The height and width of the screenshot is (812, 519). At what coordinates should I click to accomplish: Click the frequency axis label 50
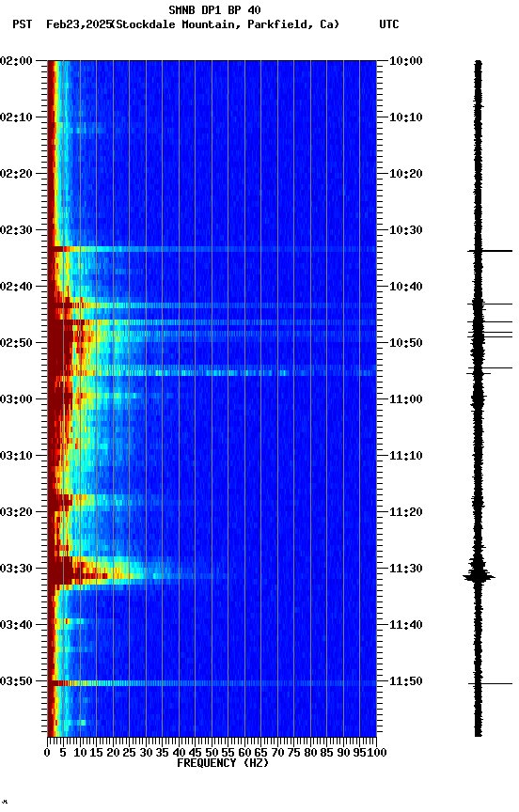click(x=212, y=753)
